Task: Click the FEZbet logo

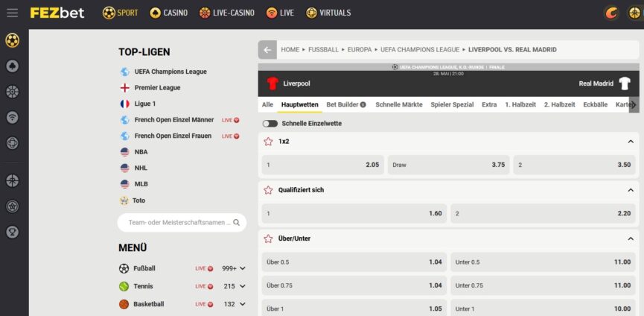Action: click(57, 13)
